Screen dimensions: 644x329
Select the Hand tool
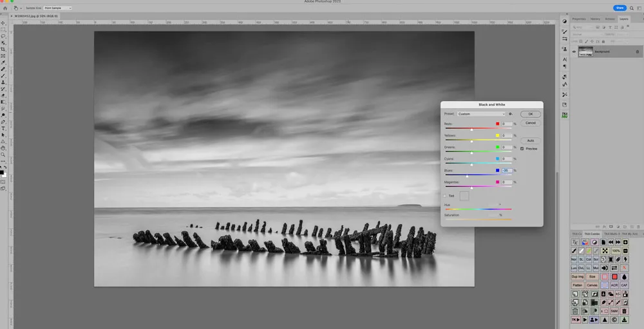3,148
